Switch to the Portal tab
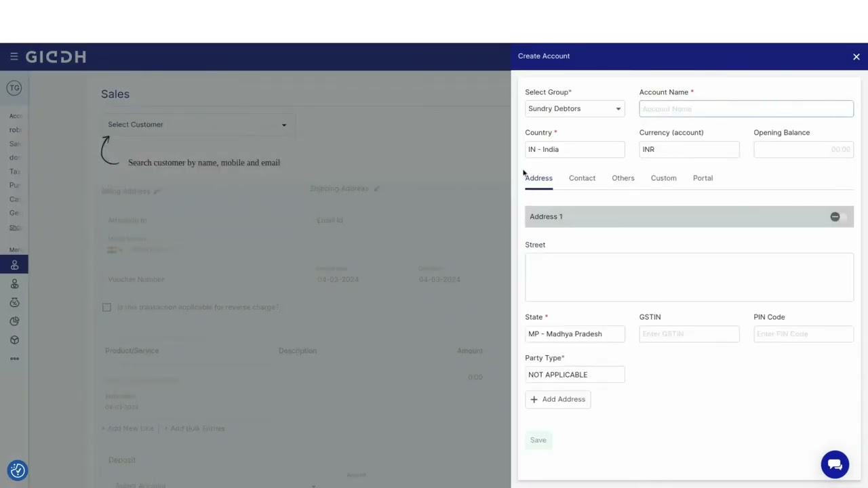 [x=703, y=178]
